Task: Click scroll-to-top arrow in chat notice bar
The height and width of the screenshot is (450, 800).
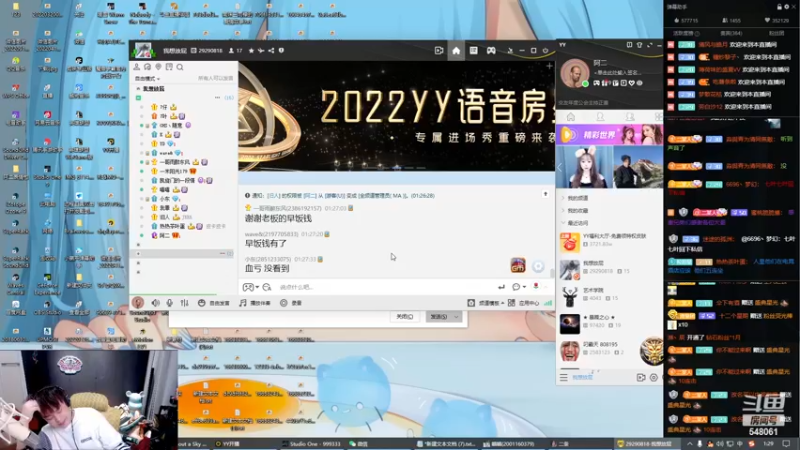Action: [x=545, y=194]
